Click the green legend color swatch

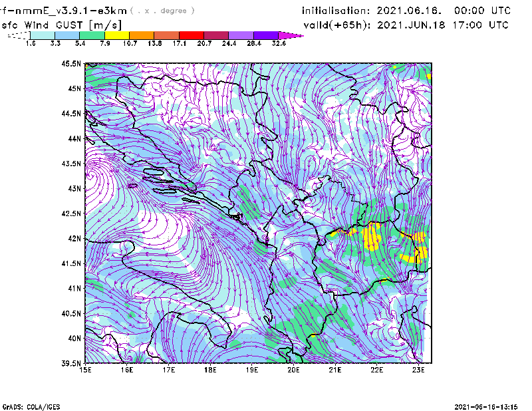pyautogui.click(x=92, y=35)
